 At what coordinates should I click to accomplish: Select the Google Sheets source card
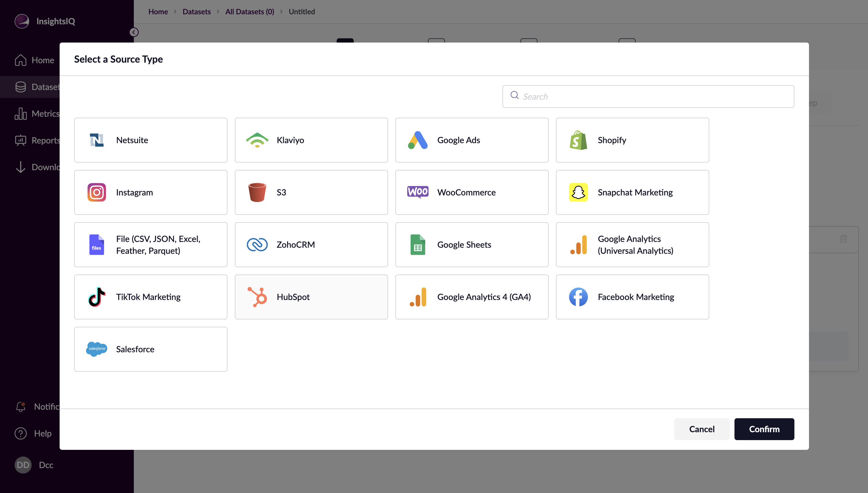point(472,244)
